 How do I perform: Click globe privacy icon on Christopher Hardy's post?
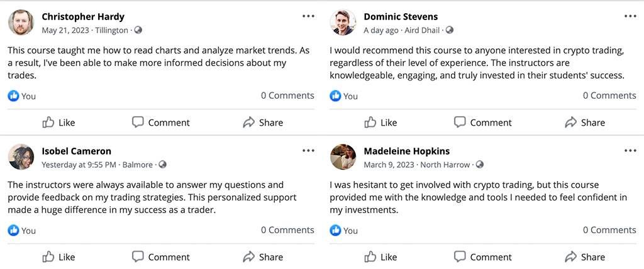tap(138, 30)
